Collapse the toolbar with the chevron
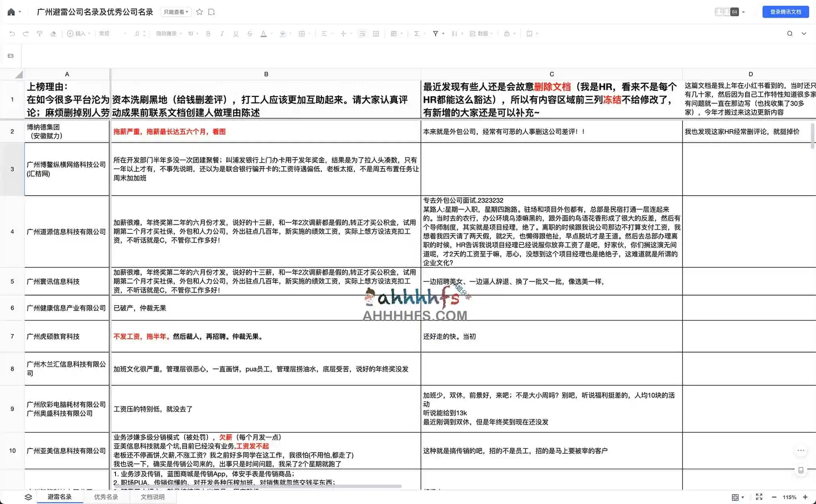816x504 pixels. pyautogui.click(x=804, y=33)
